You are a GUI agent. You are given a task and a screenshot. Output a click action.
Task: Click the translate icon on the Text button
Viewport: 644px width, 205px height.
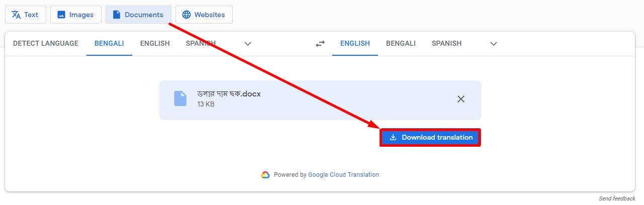click(16, 15)
